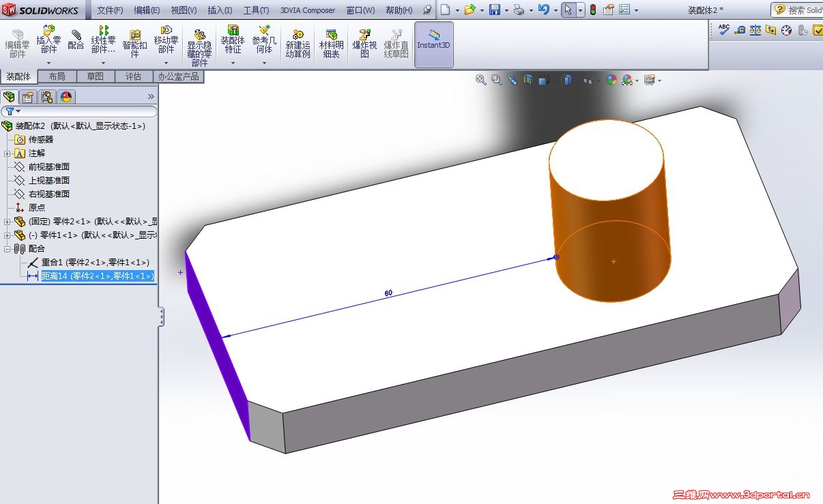Click the Save floppy disk icon
The width and height of the screenshot is (823, 504).
coord(495,10)
